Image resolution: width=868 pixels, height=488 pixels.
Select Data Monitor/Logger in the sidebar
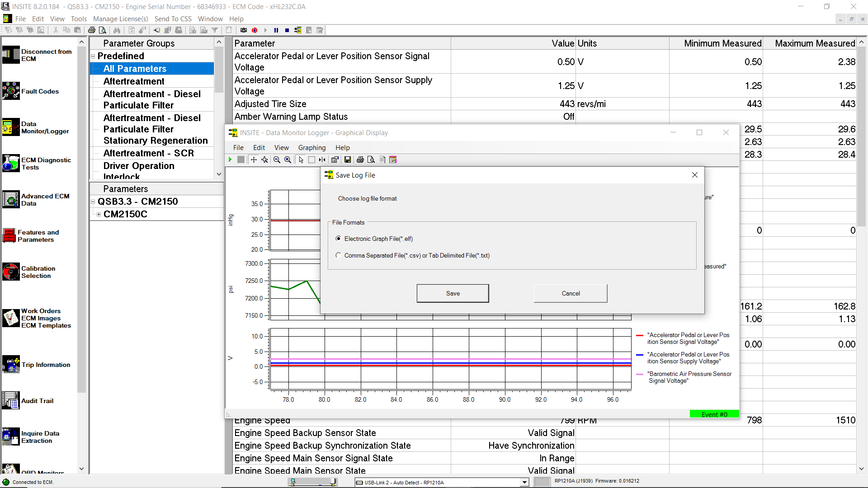tap(41, 127)
